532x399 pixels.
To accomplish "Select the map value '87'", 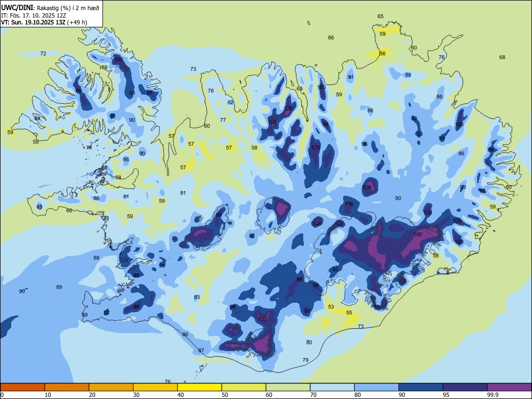I will pyautogui.click(x=201, y=351).
